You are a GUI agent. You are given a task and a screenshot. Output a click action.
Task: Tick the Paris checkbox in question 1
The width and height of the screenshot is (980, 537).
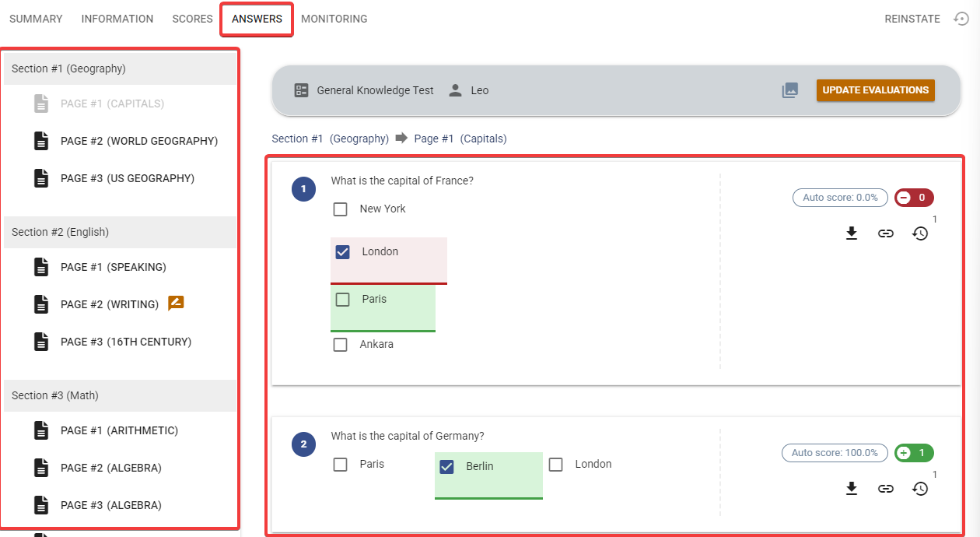point(342,300)
